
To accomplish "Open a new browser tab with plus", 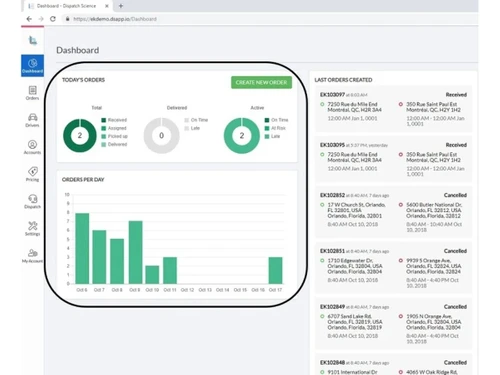I will click(x=121, y=6).
